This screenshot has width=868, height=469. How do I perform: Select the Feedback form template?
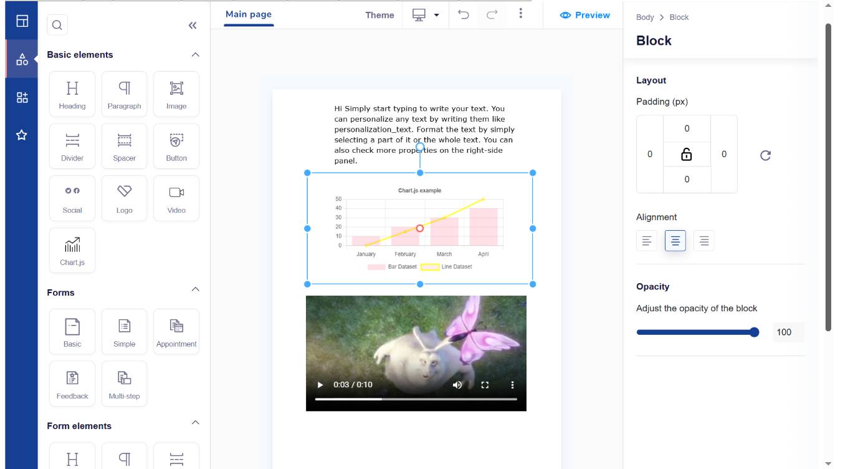tap(72, 384)
